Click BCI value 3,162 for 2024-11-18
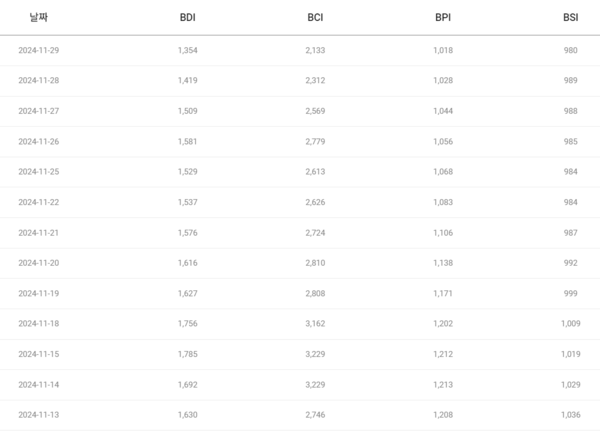The width and height of the screenshot is (600, 431). pyautogui.click(x=315, y=325)
